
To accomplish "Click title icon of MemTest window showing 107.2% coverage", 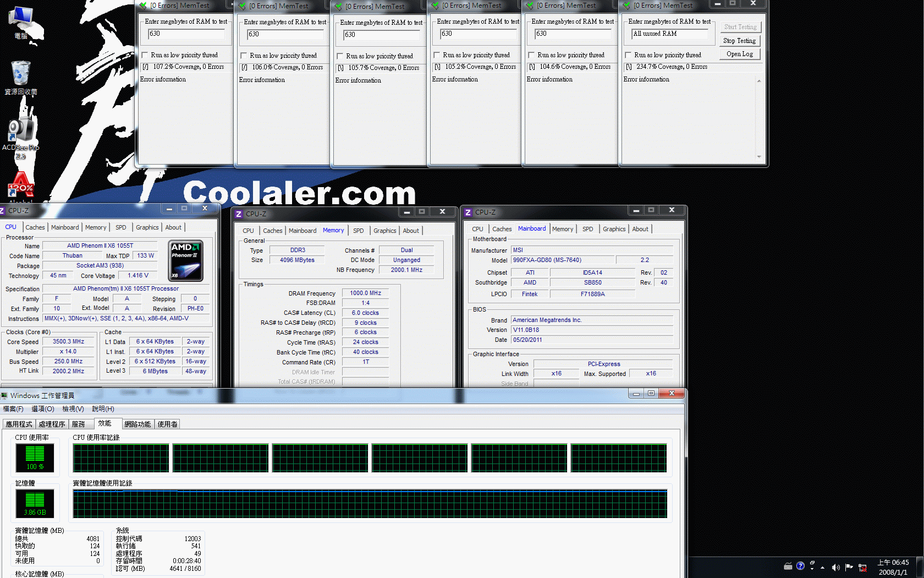I will 143,6.
